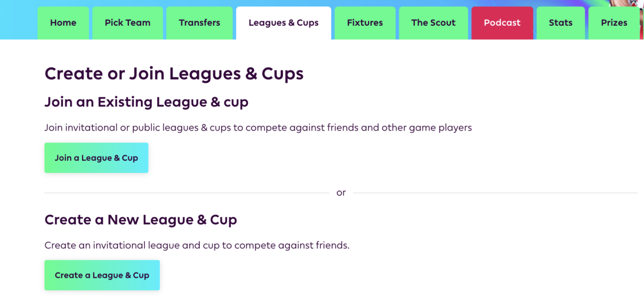Image resolution: width=644 pixels, height=303 pixels.
Task: Click the Join an Existing League & cup heading
Action: pyautogui.click(x=147, y=102)
